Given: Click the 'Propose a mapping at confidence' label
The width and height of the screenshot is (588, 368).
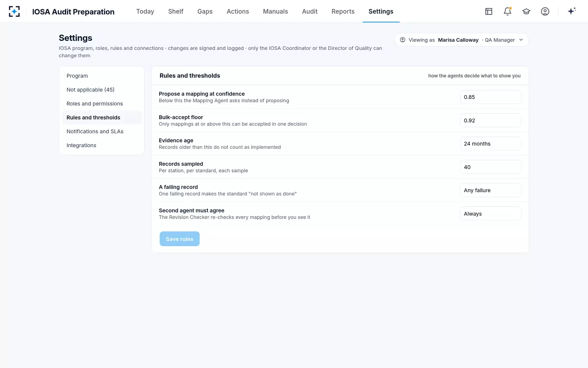Looking at the screenshot, I should click(x=202, y=94).
